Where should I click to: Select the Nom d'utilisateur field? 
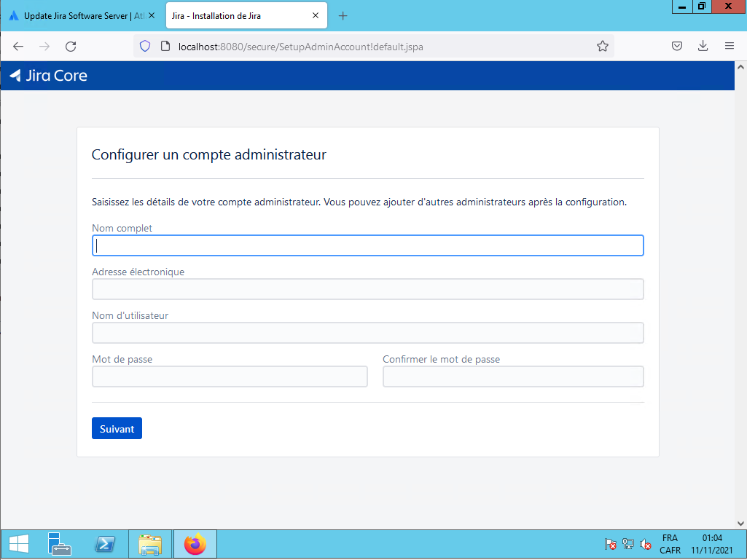(x=367, y=333)
